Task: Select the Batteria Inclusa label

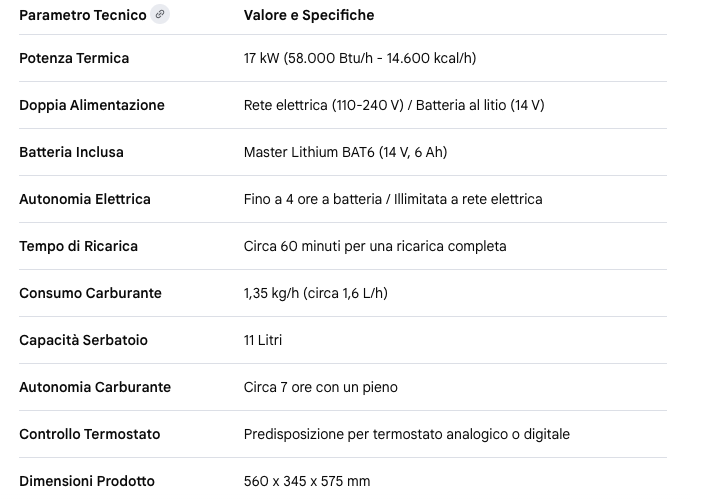Action: click(71, 152)
